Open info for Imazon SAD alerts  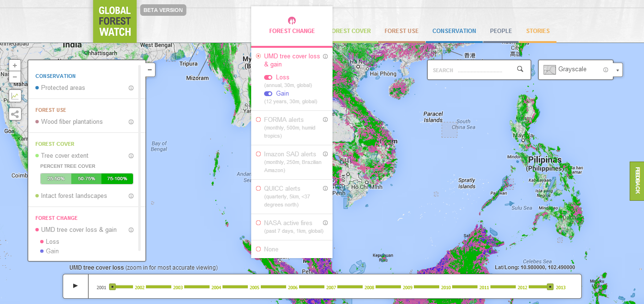pos(325,154)
